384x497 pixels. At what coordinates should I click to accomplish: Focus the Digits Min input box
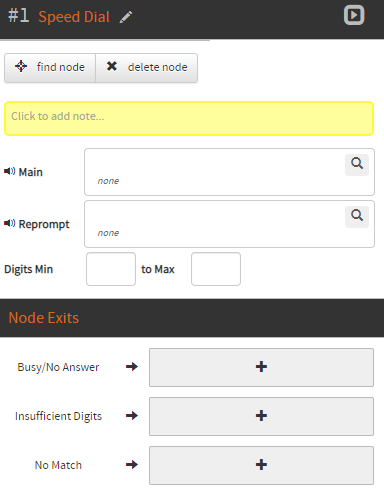pyautogui.click(x=111, y=269)
